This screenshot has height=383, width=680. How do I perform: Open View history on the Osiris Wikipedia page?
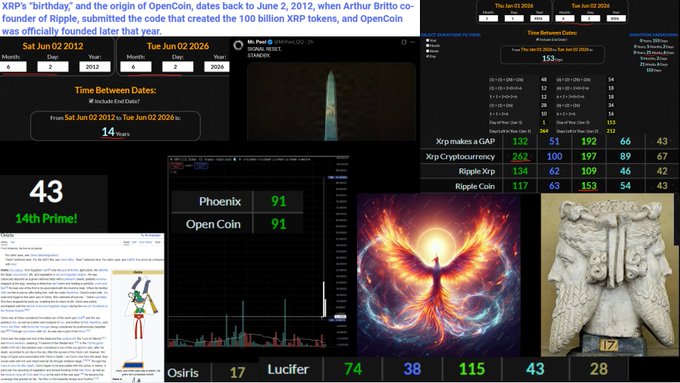pos(146,242)
